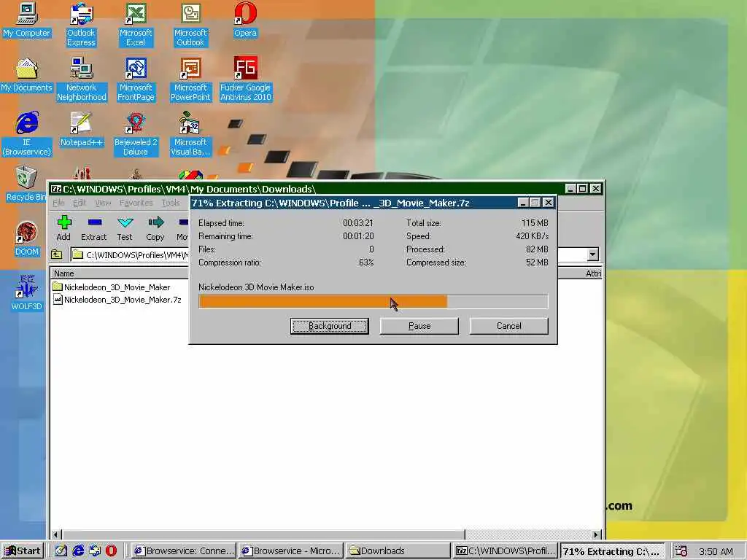The image size is (747, 560).
Task: Select the Network Neighborhood desktop icon
Action: tap(82, 79)
